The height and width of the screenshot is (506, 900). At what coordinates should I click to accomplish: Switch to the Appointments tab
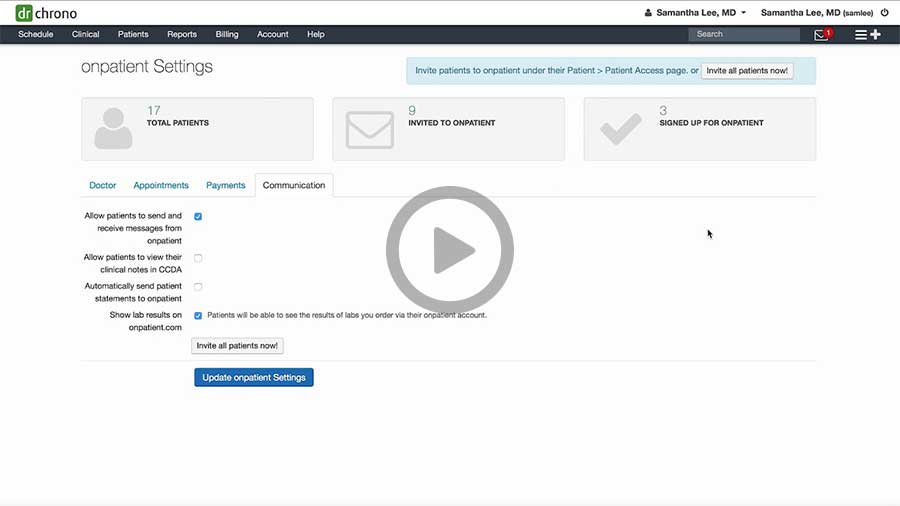click(161, 185)
